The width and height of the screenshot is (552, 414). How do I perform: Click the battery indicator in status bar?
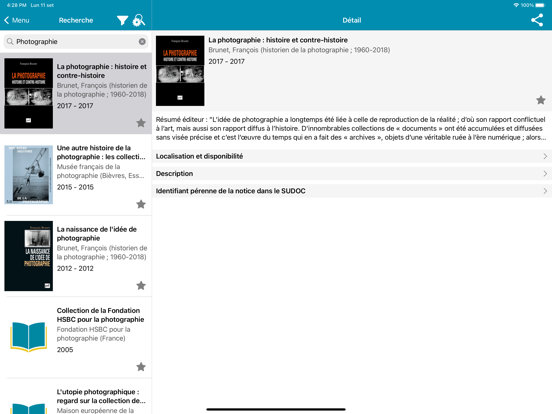click(540, 5)
